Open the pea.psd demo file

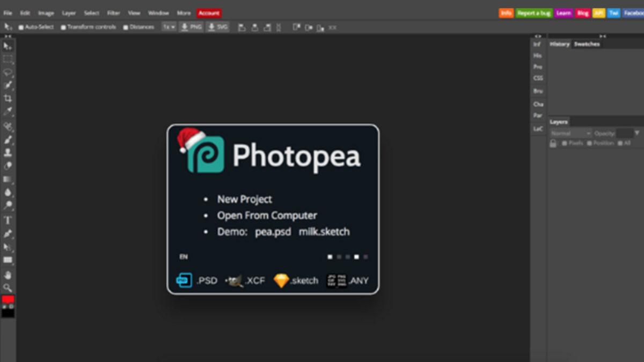[272, 232]
